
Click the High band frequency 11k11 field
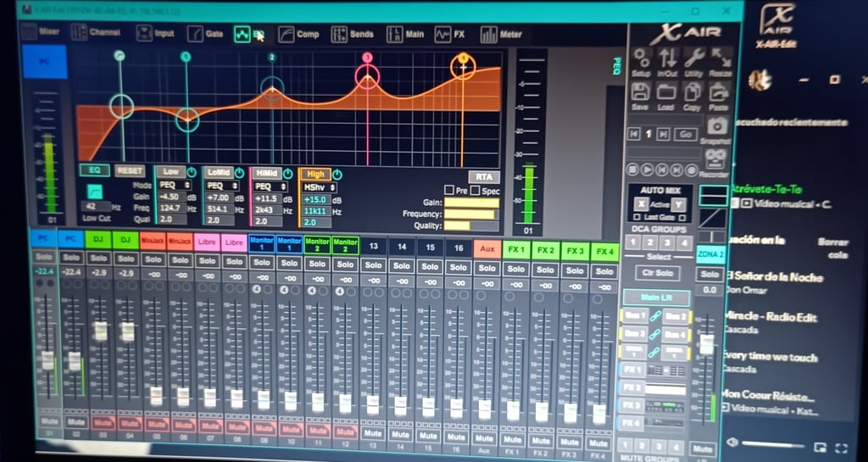pos(315,211)
